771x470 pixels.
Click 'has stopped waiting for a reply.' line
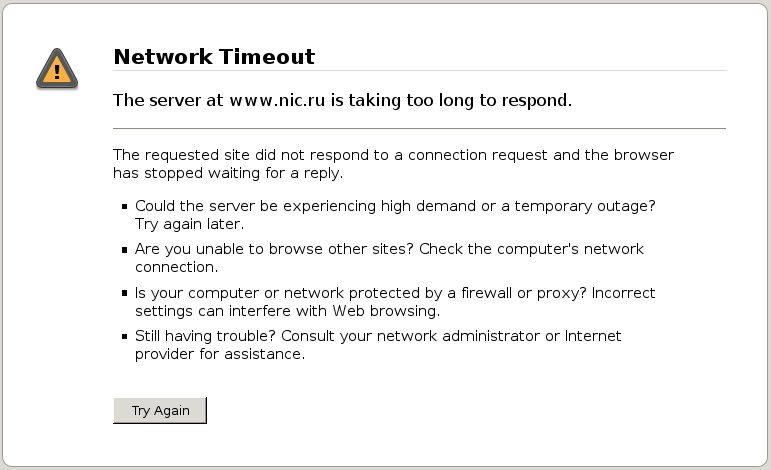click(228, 173)
